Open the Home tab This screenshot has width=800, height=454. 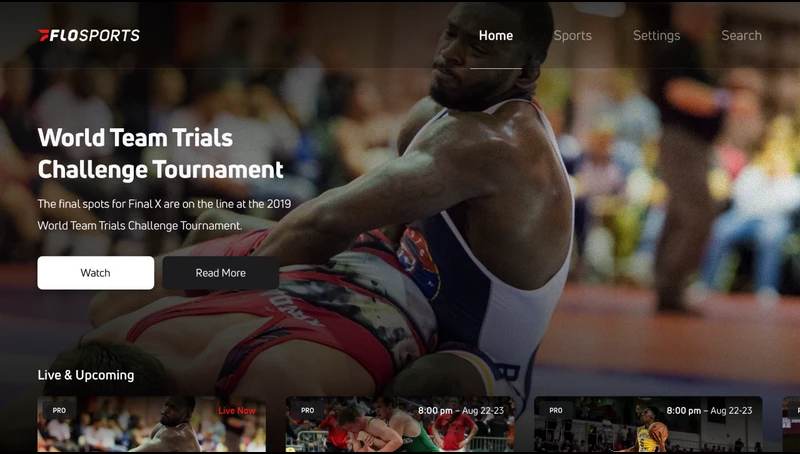pos(496,36)
